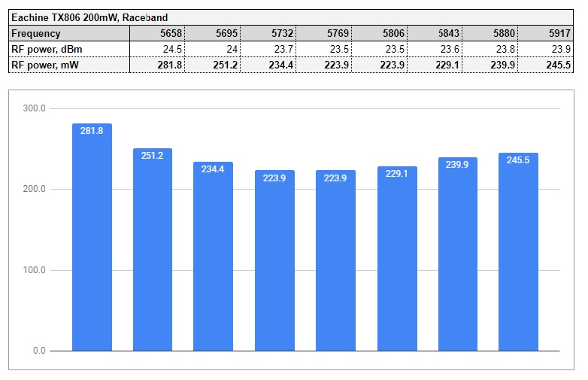Select the mW table cell under 5769
The width and height of the screenshot is (588, 380).
[x=323, y=65]
